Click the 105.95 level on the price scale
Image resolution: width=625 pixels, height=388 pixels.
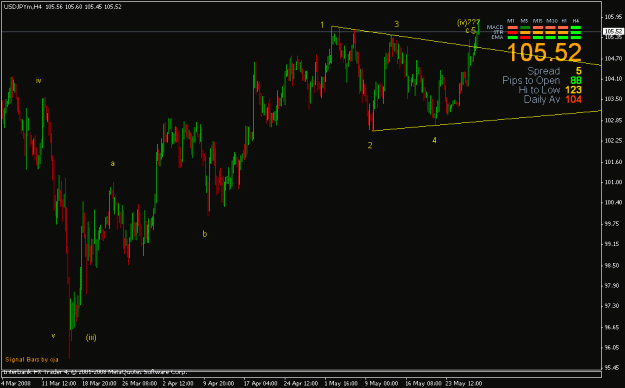pos(613,17)
